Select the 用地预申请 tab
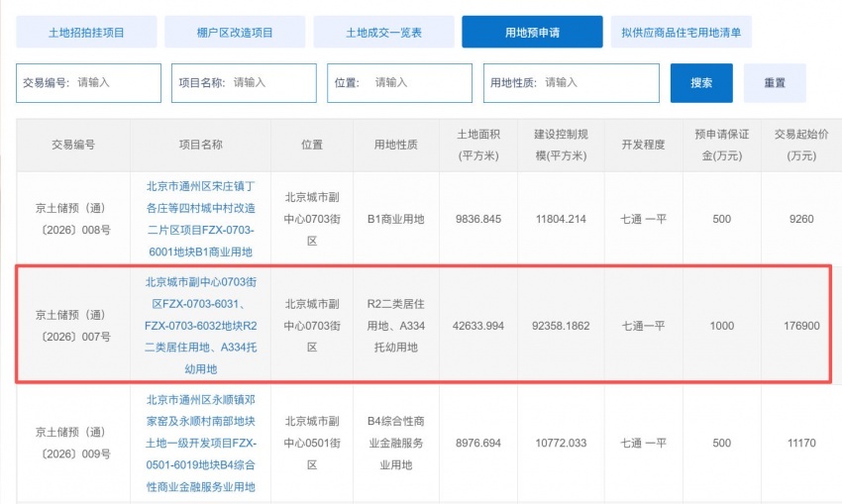This screenshot has height=504, width=842. [x=532, y=33]
